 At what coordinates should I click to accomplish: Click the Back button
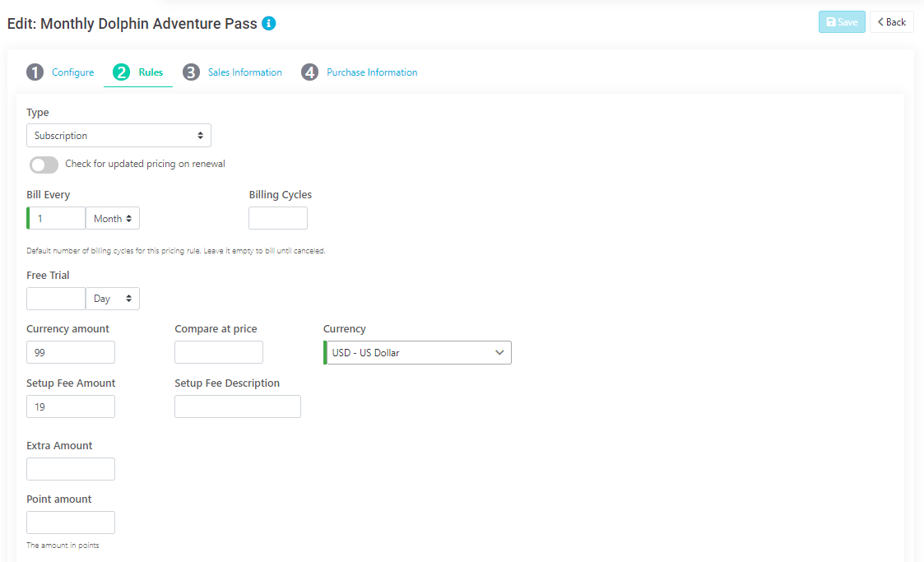891,22
